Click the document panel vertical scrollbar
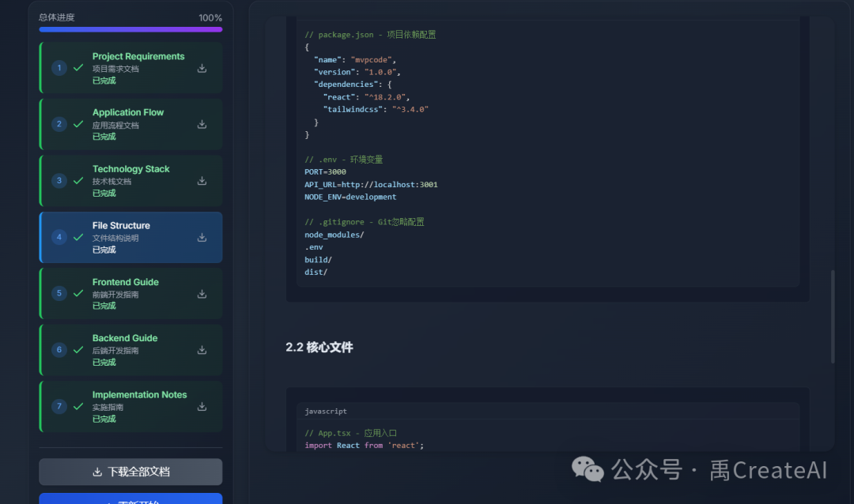The height and width of the screenshot is (504, 854). pyautogui.click(x=833, y=316)
